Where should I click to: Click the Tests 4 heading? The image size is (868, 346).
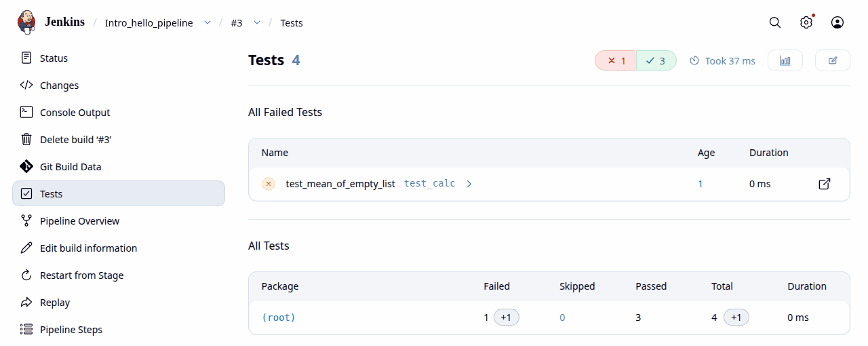274,60
